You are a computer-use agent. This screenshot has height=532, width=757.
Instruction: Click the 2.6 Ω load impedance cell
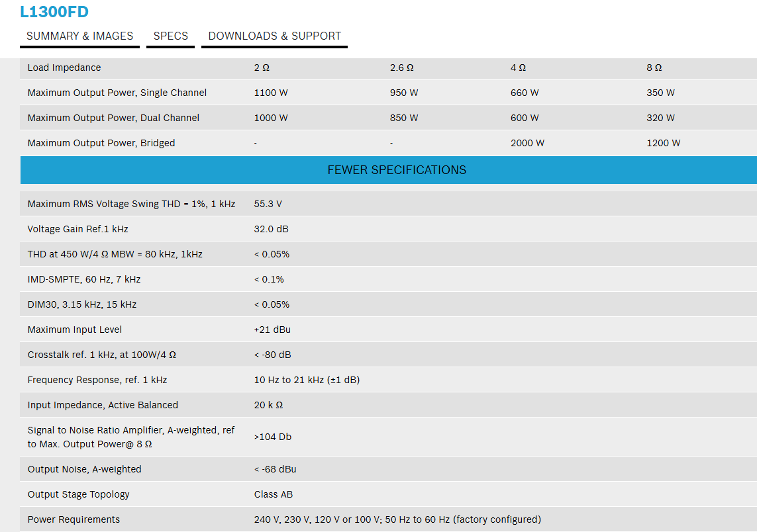pyautogui.click(x=401, y=67)
